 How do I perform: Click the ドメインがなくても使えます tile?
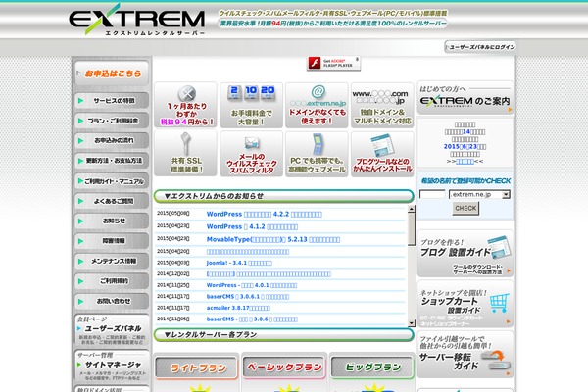point(317,106)
